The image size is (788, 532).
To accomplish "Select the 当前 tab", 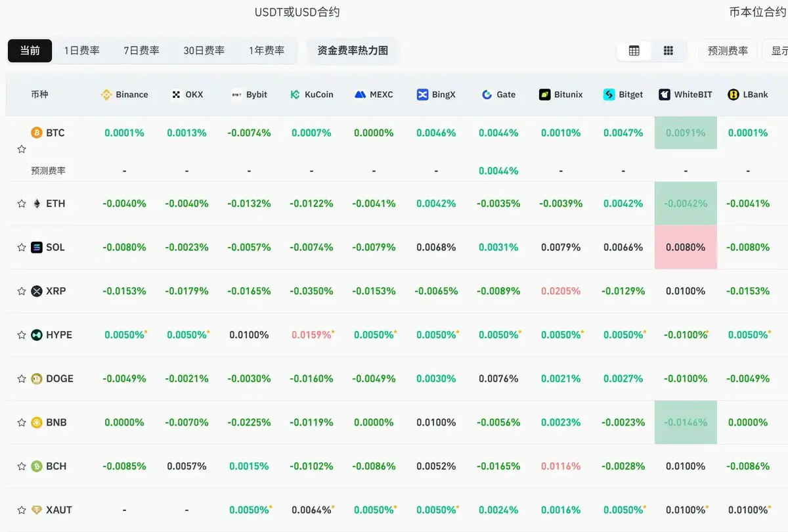I will (30, 51).
